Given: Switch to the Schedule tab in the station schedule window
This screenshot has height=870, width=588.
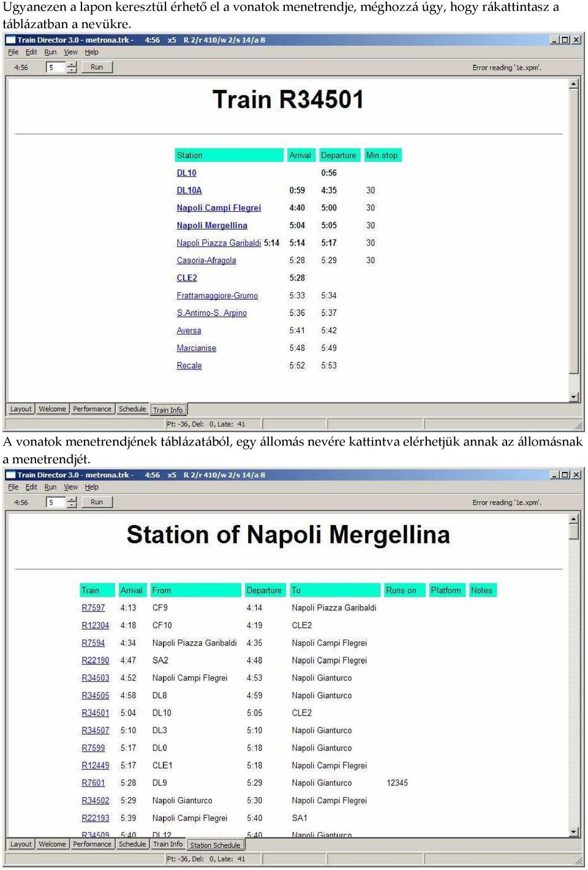Looking at the screenshot, I should coord(132,844).
